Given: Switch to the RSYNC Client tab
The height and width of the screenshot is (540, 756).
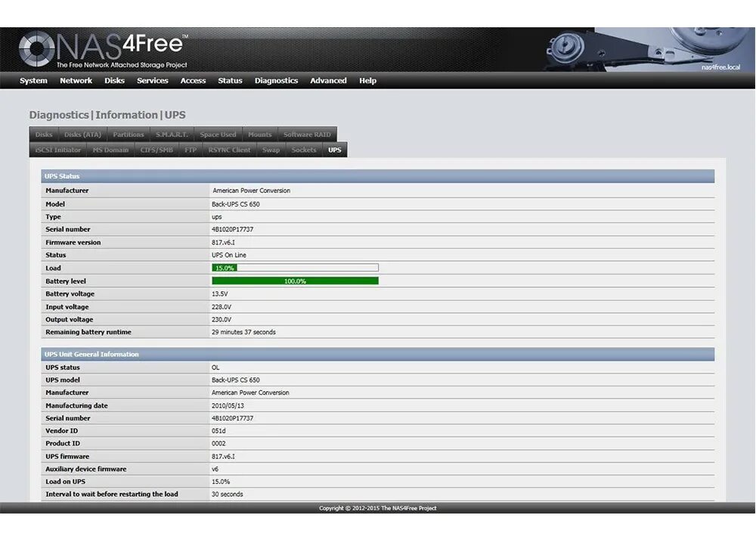Looking at the screenshot, I should (x=229, y=150).
